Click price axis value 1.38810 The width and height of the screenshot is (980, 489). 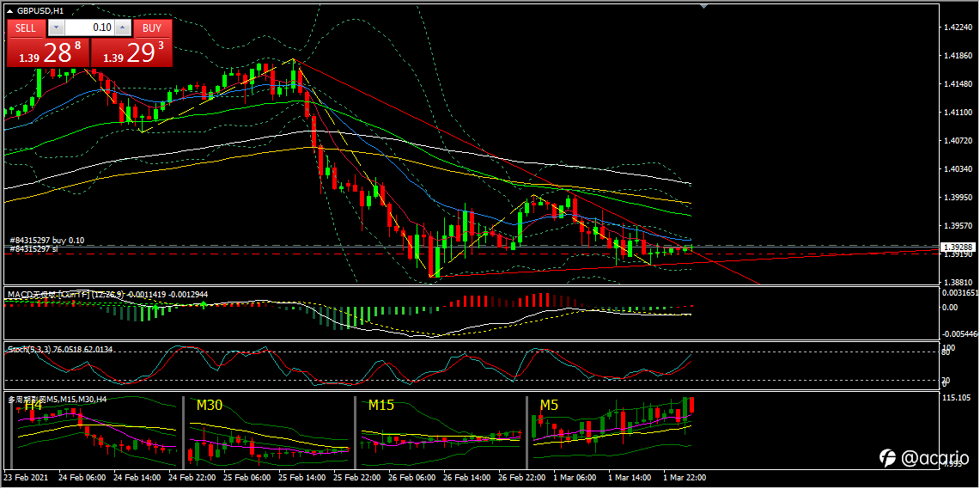pos(959,282)
